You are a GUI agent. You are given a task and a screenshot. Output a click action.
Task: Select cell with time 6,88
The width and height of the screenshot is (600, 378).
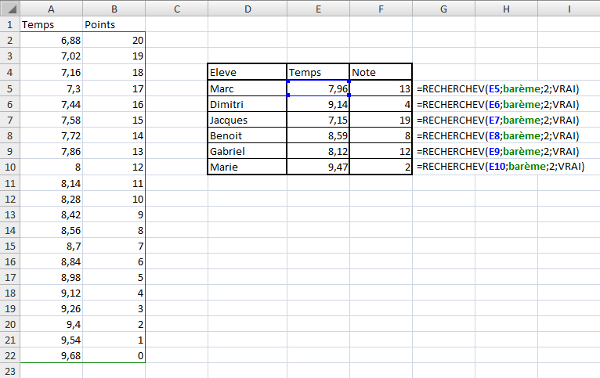click(51, 40)
